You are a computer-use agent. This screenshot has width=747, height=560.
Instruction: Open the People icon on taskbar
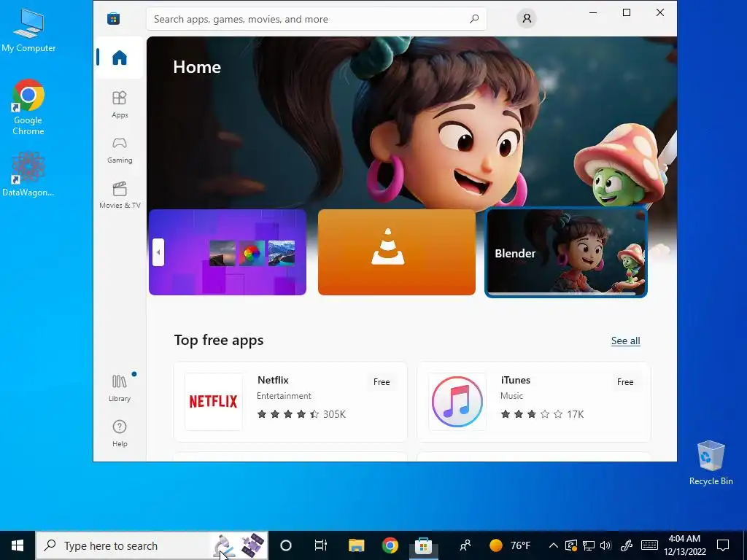coord(465,545)
